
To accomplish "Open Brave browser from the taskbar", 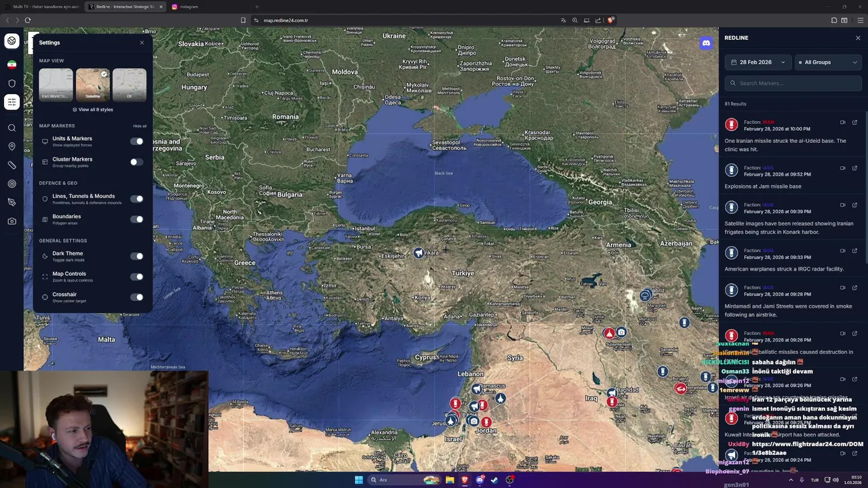I will 465,480.
